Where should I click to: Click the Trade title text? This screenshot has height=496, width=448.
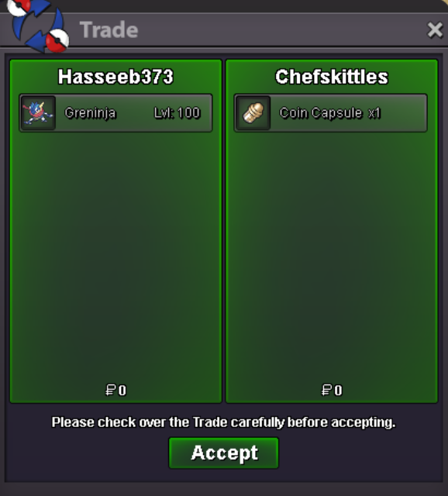coord(109,30)
